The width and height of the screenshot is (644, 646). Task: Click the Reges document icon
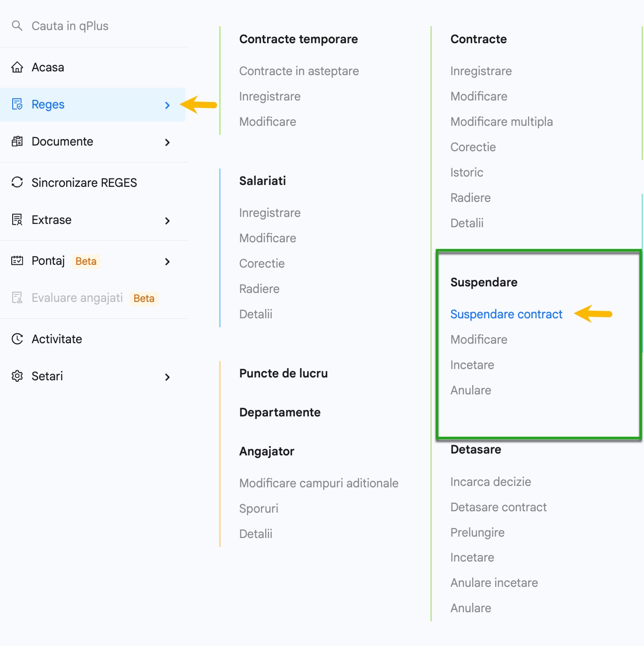17,104
